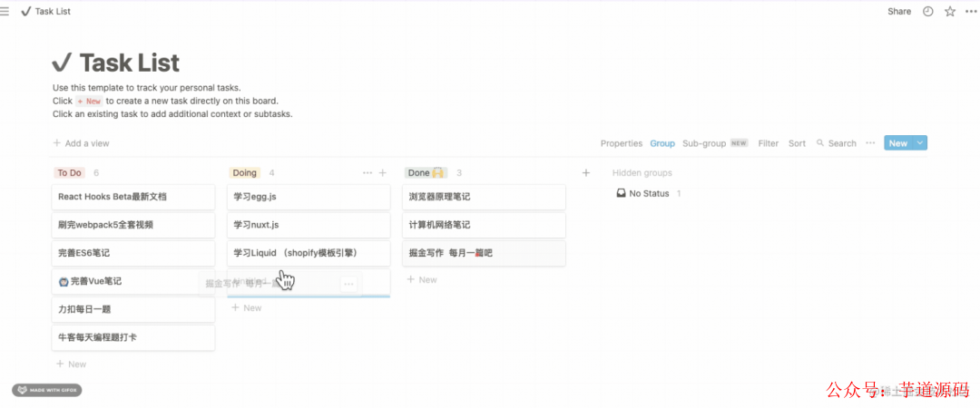The width and height of the screenshot is (980, 408).
Task: Open the sidebar hamburger menu
Action: (x=5, y=11)
